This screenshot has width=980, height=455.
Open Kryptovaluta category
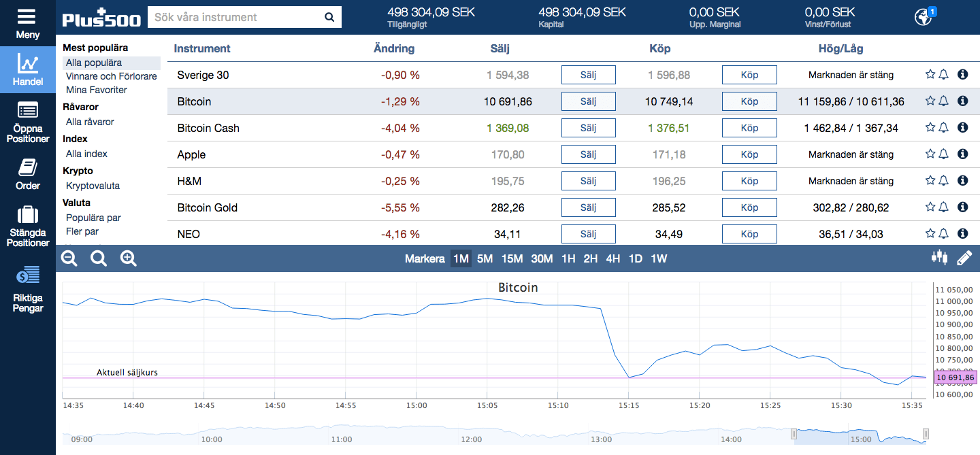point(93,186)
